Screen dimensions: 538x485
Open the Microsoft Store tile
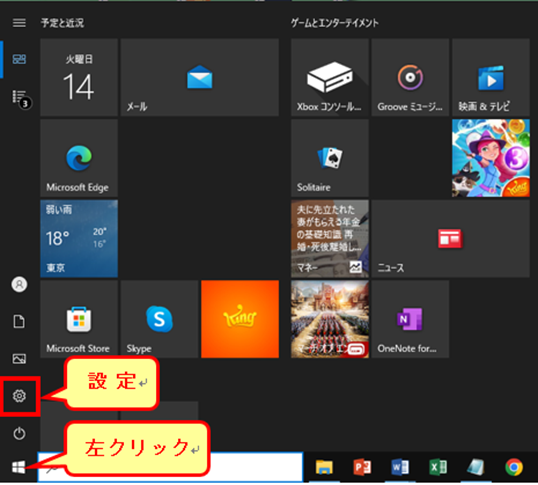coord(79,319)
